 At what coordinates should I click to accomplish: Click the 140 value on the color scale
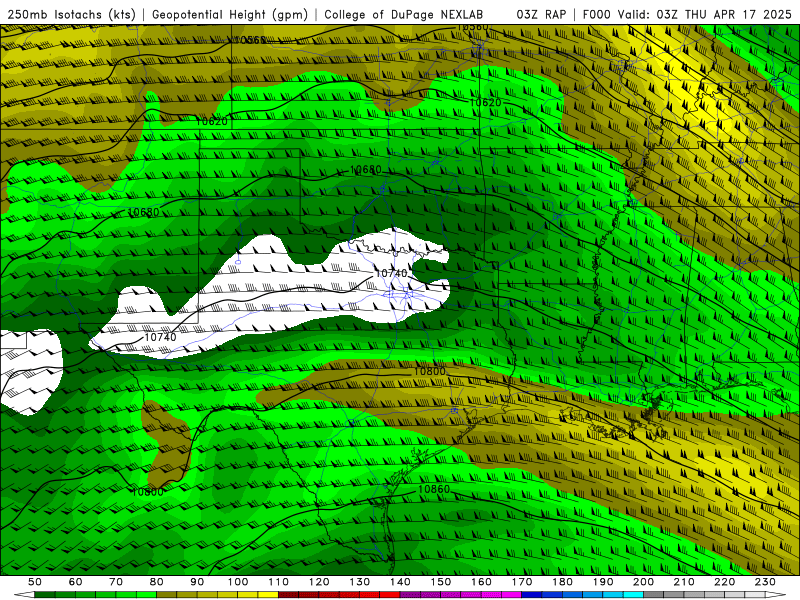pos(400,582)
